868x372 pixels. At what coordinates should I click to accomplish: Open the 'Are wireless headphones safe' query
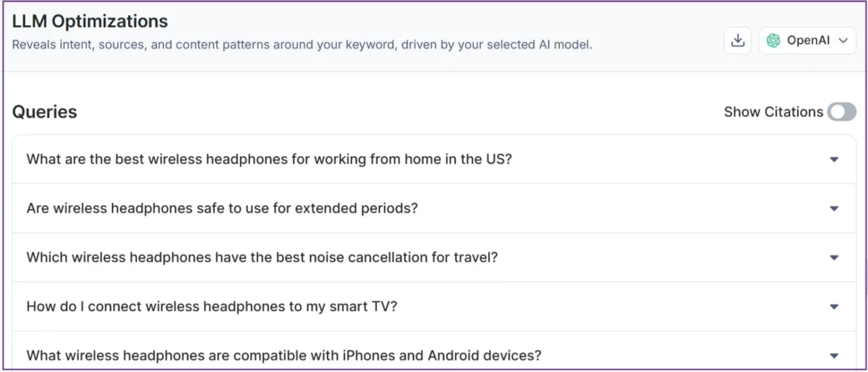click(x=222, y=208)
